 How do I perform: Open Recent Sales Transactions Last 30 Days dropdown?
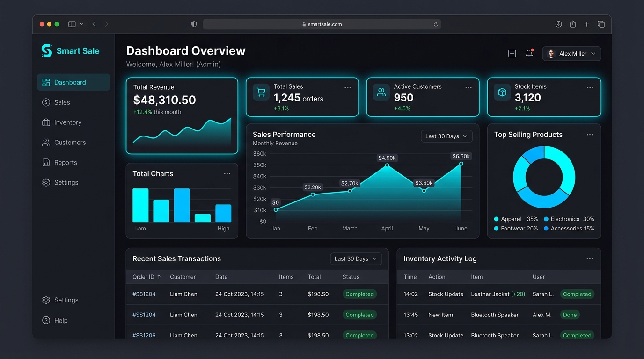point(356,259)
